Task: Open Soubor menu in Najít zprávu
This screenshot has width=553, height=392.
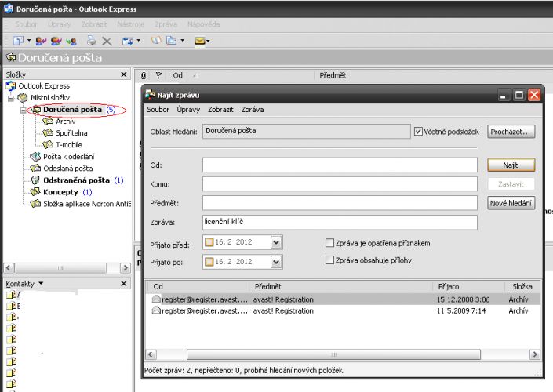Action: coord(158,110)
